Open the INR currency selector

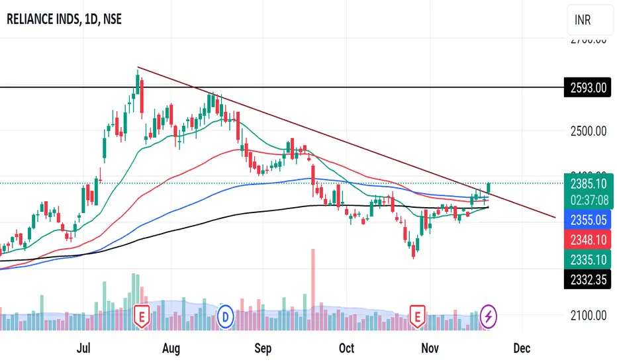590,20
